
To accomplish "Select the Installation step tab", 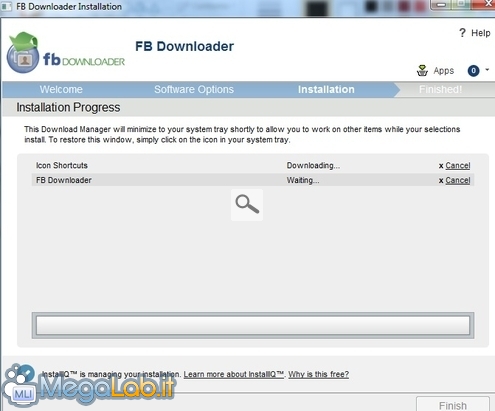I will (x=326, y=89).
